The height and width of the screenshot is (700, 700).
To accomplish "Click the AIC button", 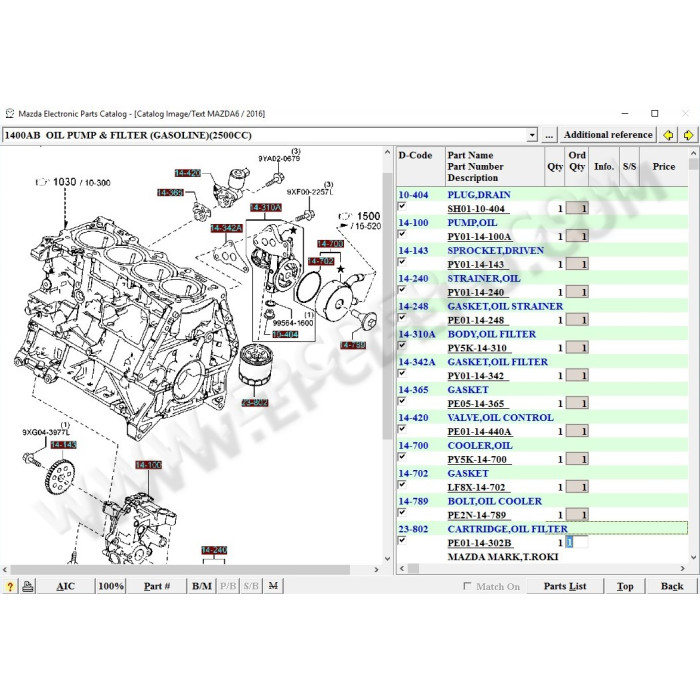I will coord(66,586).
